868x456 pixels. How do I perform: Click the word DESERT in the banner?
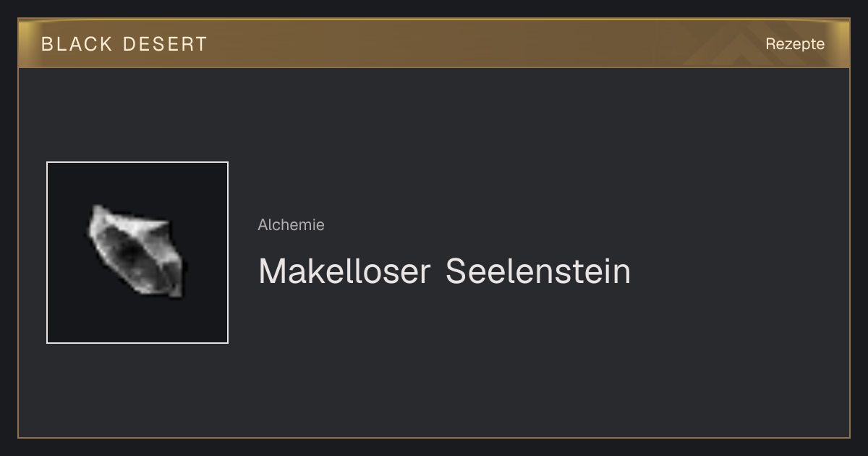tap(165, 44)
